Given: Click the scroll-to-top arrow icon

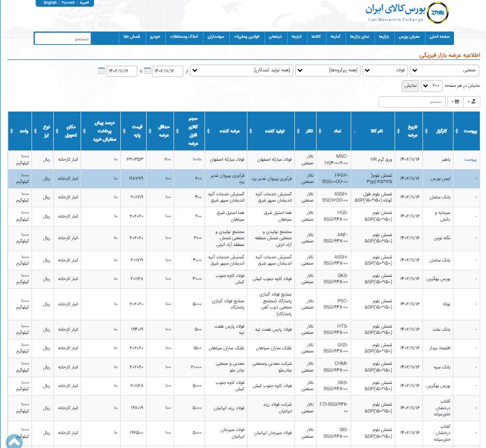Looking at the screenshot, I should pyautogui.click(x=14, y=441).
